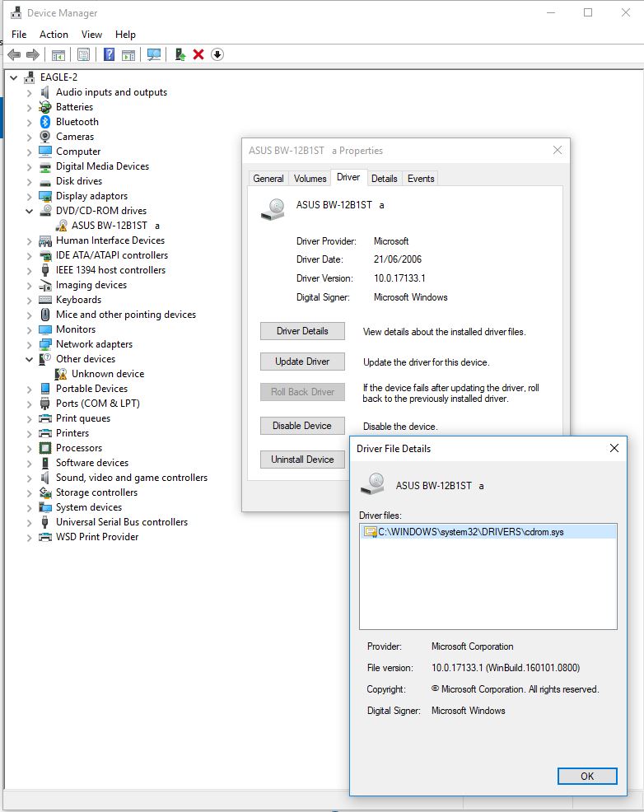644x812 pixels.
Task: Click the Audio inputs and outputs icon
Action: pyautogui.click(x=45, y=92)
